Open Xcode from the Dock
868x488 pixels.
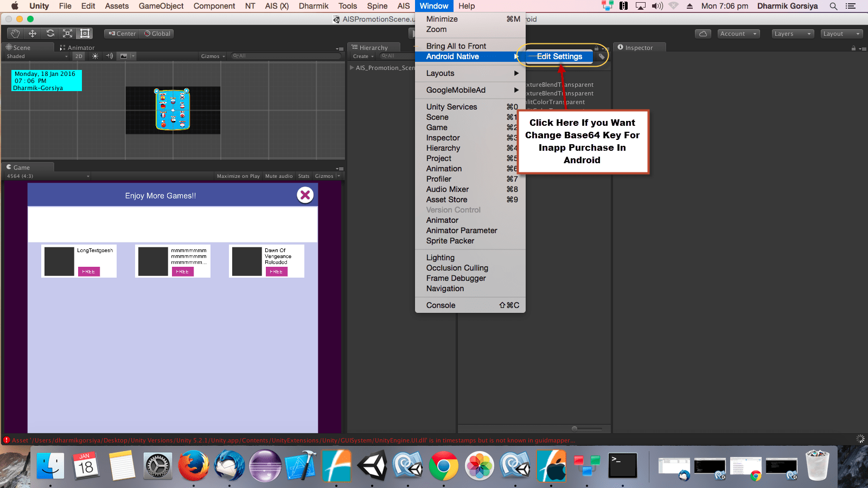(x=301, y=466)
